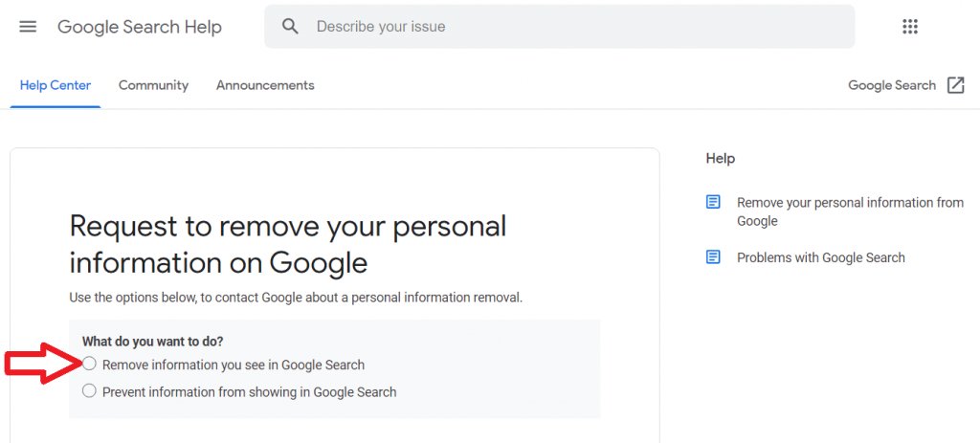Switch to the Help Center tab
This screenshot has height=443, width=980.
(56, 85)
